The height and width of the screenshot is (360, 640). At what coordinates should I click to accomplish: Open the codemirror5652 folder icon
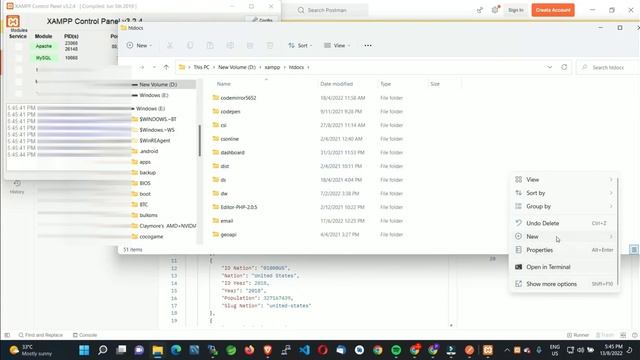point(216,98)
